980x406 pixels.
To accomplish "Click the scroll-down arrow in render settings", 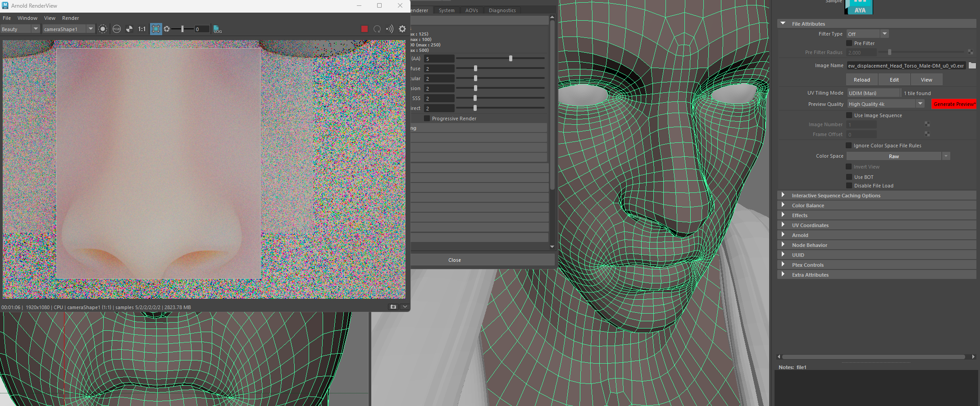I will 552,246.
